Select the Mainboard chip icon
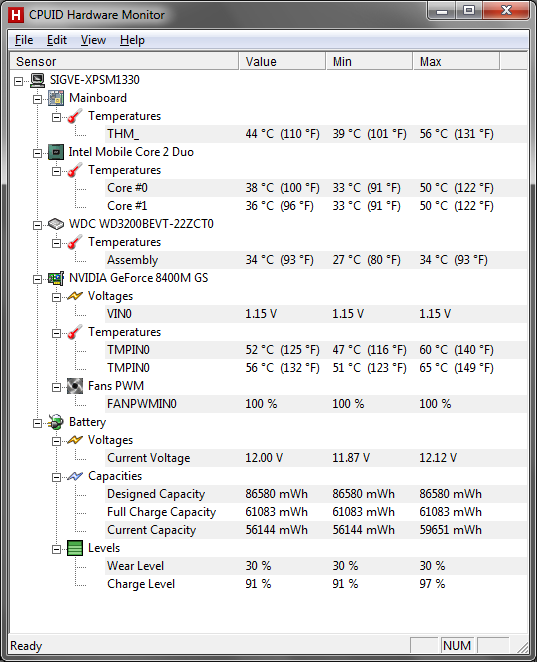The width and height of the screenshot is (538, 665). point(56,98)
